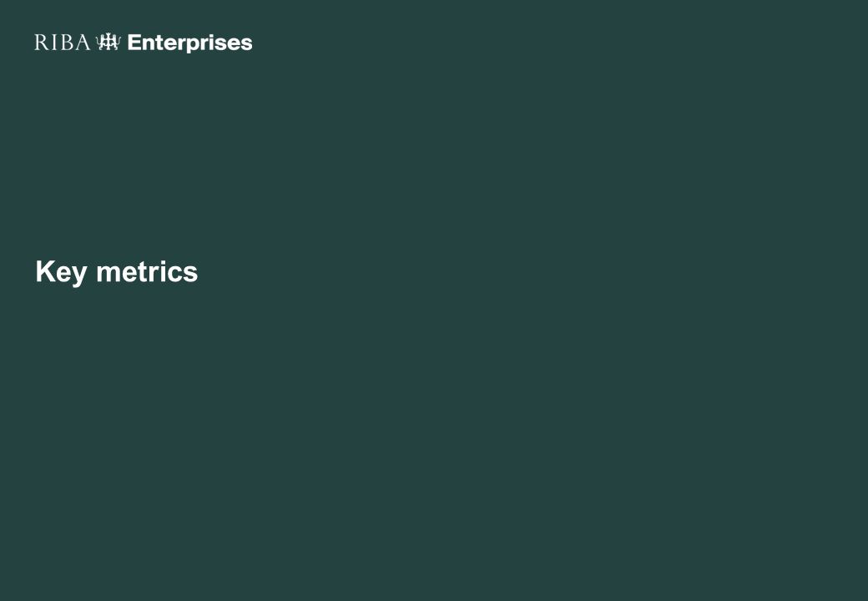This screenshot has width=868, height=601.
Task: Click the final s in metrics
Action: click(x=190, y=274)
